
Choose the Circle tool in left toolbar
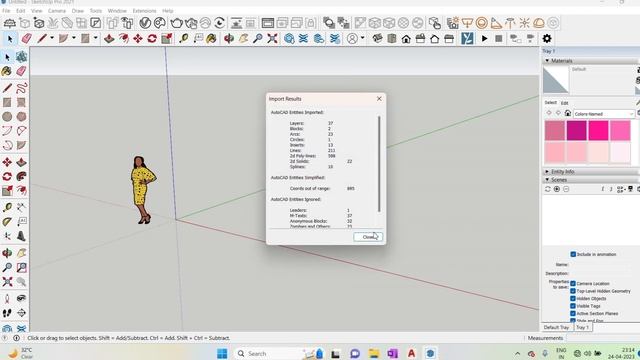(x=7, y=117)
